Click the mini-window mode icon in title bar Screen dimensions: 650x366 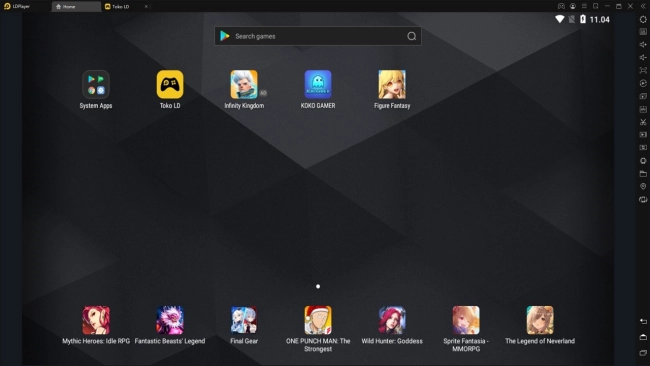pyautogui.click(x=596, y=6)
